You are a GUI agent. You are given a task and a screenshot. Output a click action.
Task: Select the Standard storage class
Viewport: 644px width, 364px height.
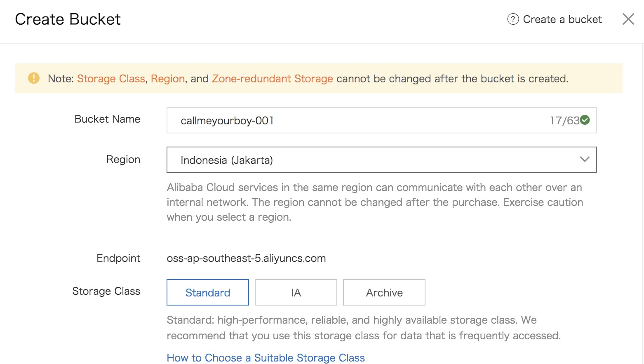point(208,292)
